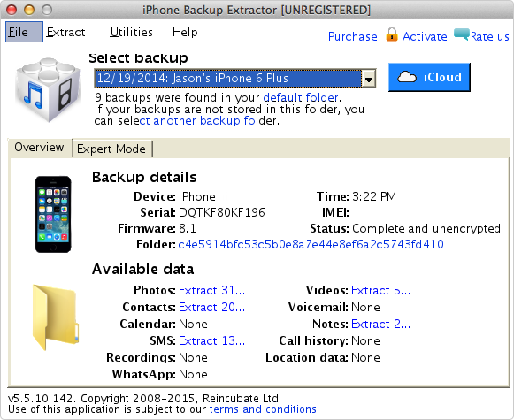Click the Activate link
Image resolution: width=514 pixels, height=420 pixels.
click(x=425, y=36)
